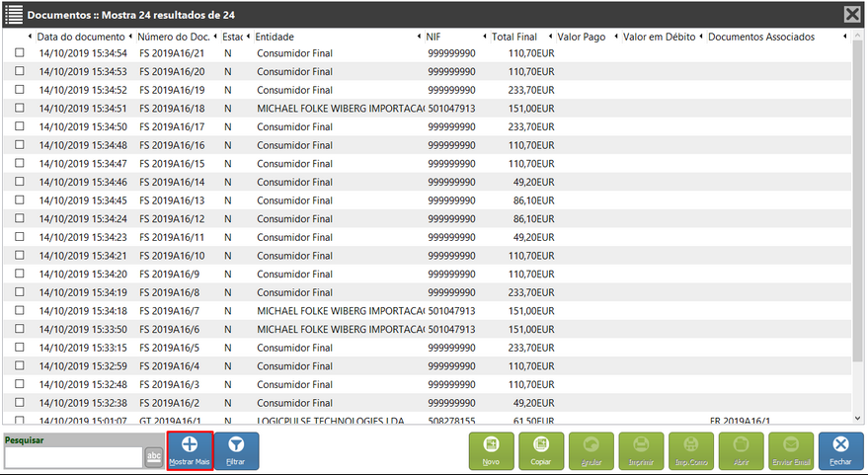Open the abc virtual keyboard button
This screenshot has height=475, width=868.
155,456
